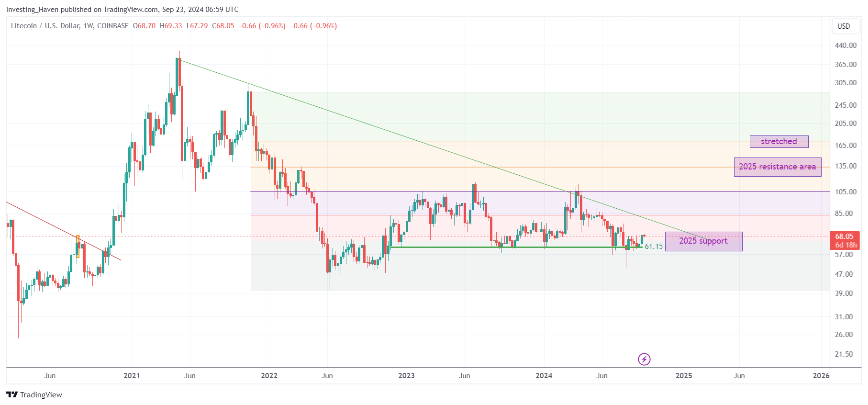Click the 2023 time axis label
The height and width of the screenshot is (405, 868).
(x=406, y=376)
